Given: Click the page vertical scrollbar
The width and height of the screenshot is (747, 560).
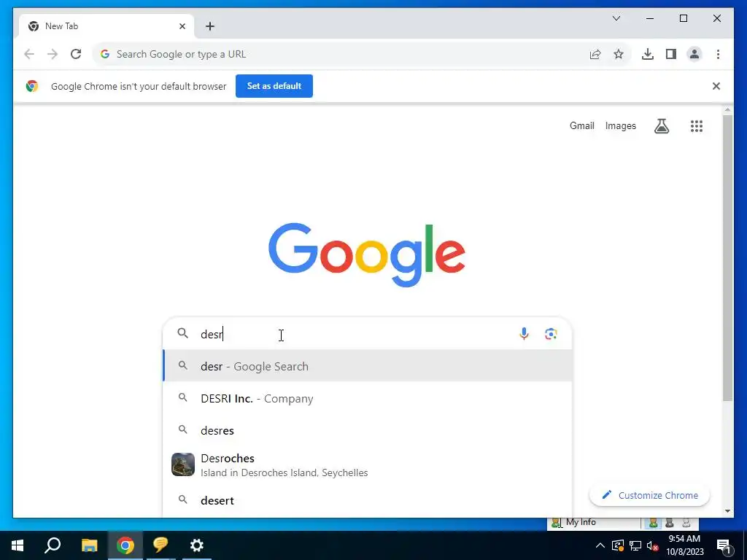Looking at the screenshot, I should pos(727,257).
